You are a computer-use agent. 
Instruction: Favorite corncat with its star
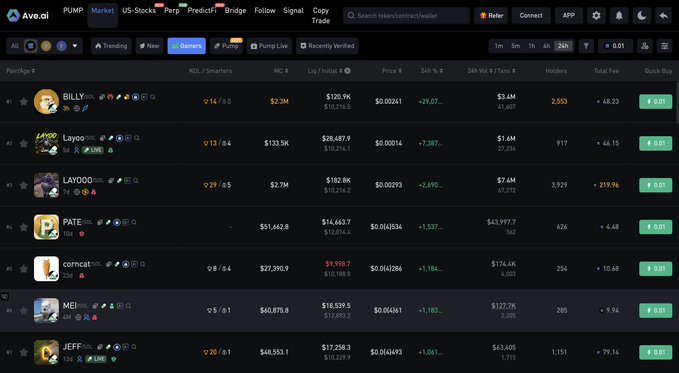pos(23,269)
